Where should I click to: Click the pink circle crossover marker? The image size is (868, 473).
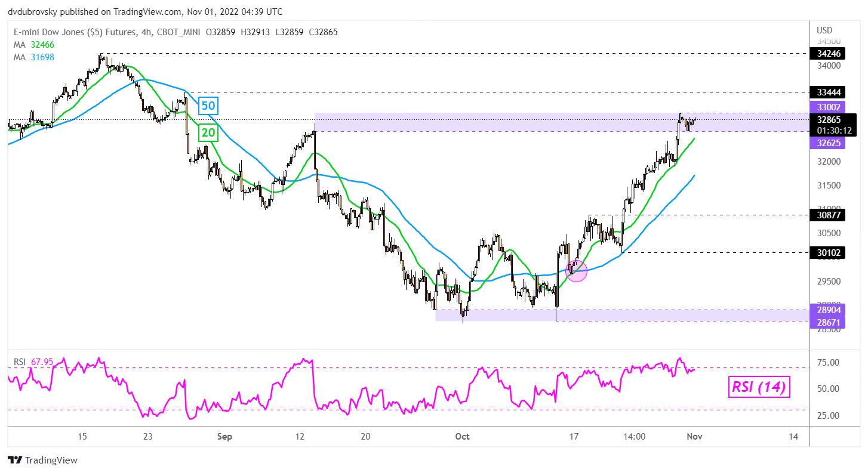pyautogui.click(x=576, y=271)
